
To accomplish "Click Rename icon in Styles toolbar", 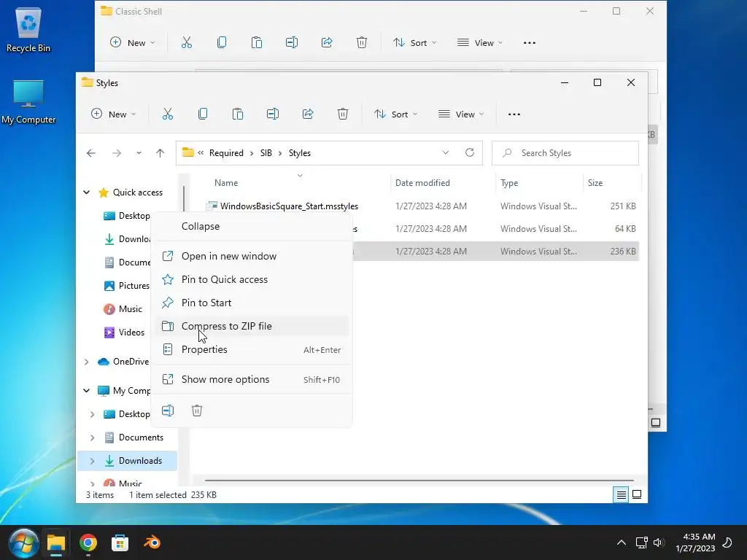I will pos(273,114).
